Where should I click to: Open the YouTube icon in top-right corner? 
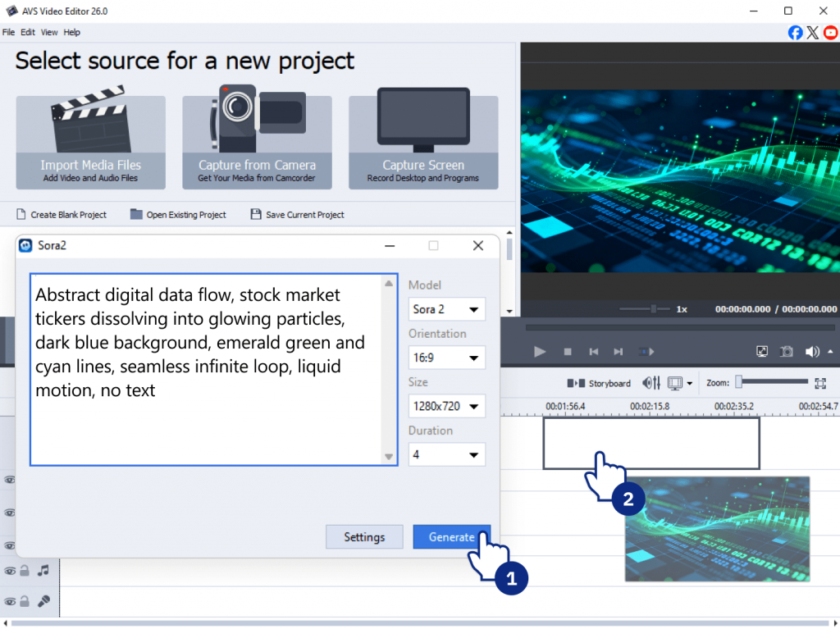830,33
